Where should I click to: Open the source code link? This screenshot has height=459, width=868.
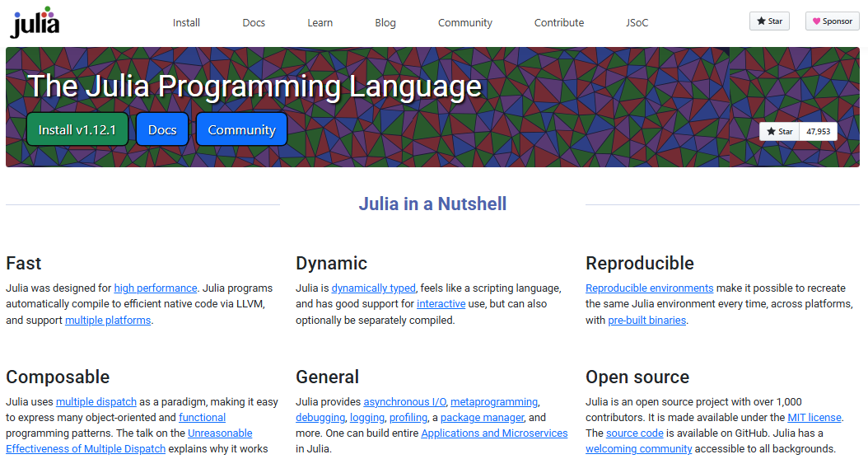point(634,433)
